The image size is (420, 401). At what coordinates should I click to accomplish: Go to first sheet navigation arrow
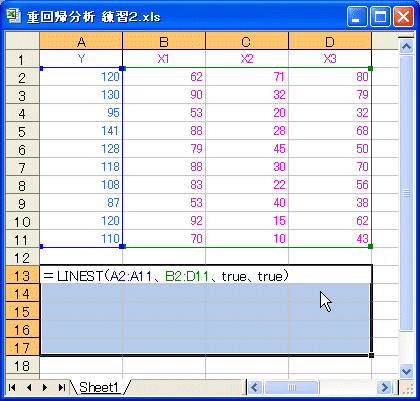point(12,387)
